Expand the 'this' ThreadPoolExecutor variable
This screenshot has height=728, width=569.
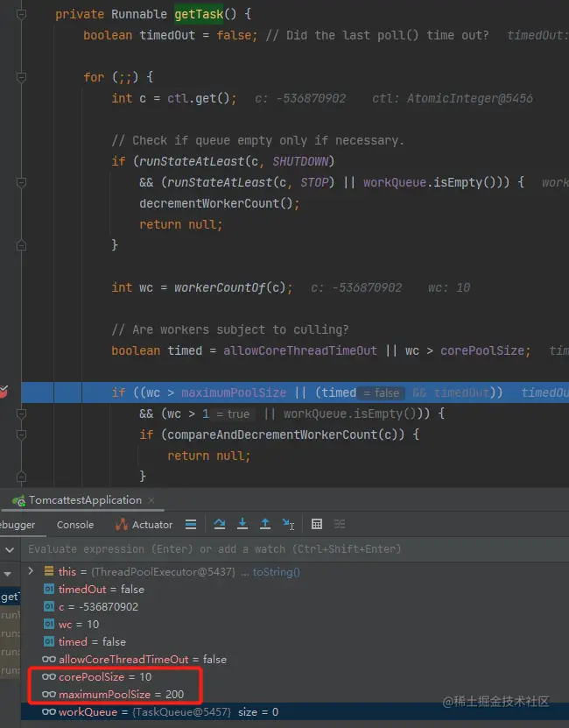[32, 571]
